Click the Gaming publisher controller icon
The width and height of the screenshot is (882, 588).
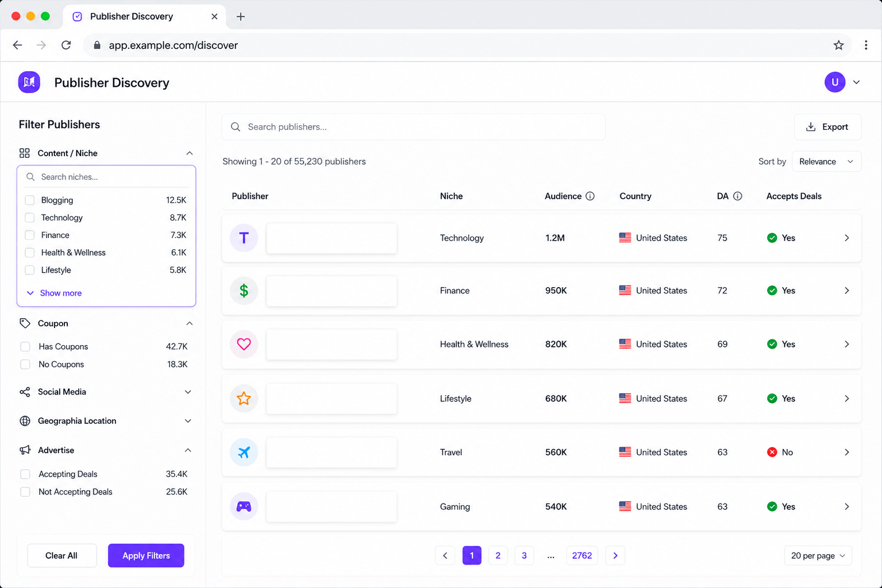point(244,506)
